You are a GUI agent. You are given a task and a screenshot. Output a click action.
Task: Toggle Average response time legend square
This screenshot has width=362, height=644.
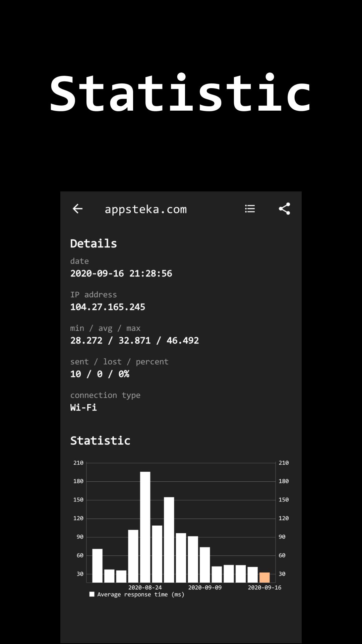(x=92, y=594)
